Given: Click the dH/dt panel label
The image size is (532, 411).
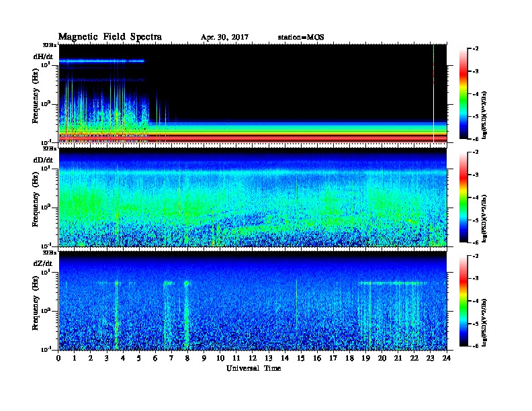Looking at the screenshot, I should pyautogui.click(x=43, y=56).
